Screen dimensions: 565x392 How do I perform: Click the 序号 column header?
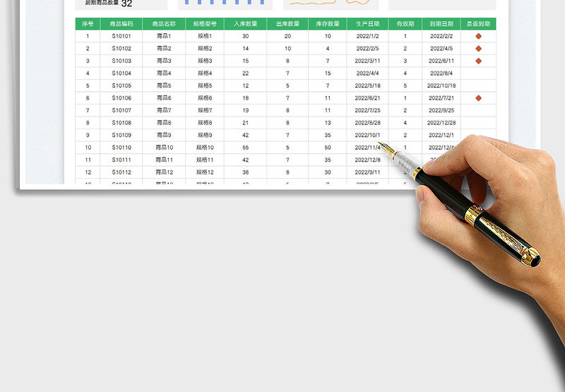point(88,23)
